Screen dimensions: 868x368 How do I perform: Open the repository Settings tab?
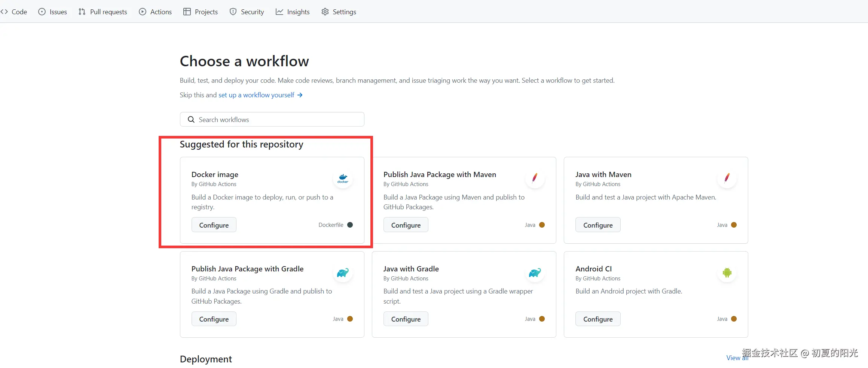[x=339, y=12]
